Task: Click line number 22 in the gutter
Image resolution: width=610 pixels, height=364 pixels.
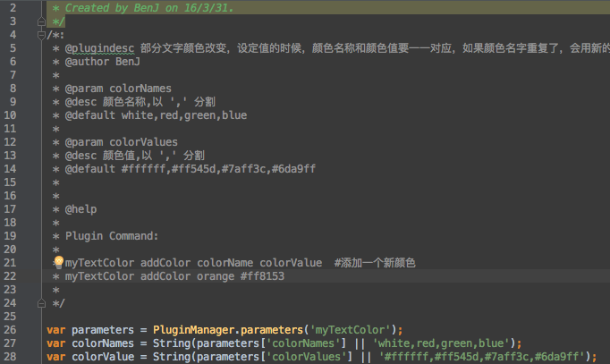Action: [x=10, y=276]
